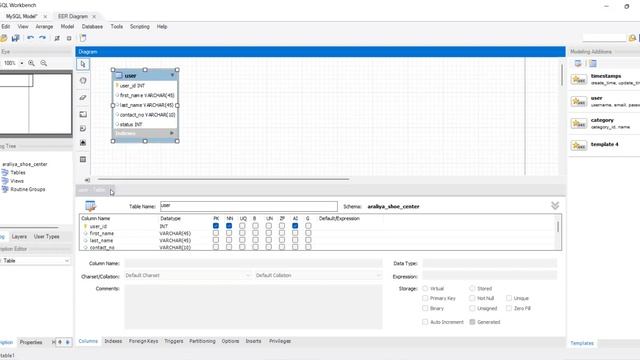Image resolution: width=640 pixels, height=360 pixels.
Task: Toggle PK checkbox for user_id
Action: (x=216, y=226)
